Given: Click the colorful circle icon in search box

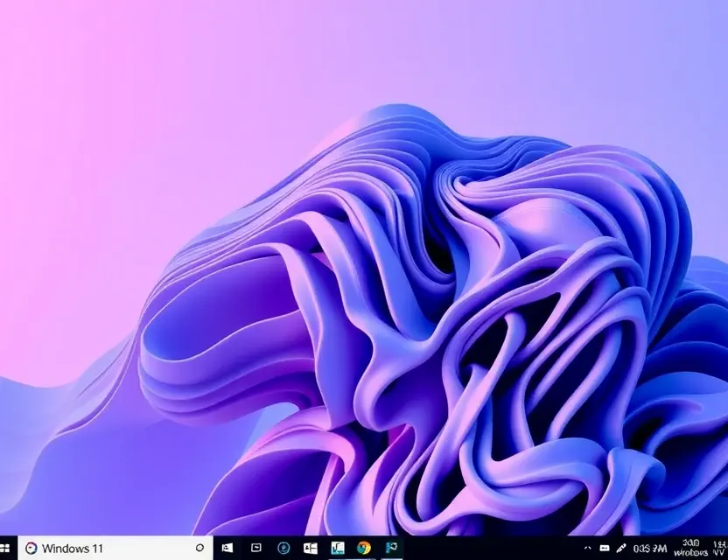Looking at the screenshot, I should [x=31, y=549].
